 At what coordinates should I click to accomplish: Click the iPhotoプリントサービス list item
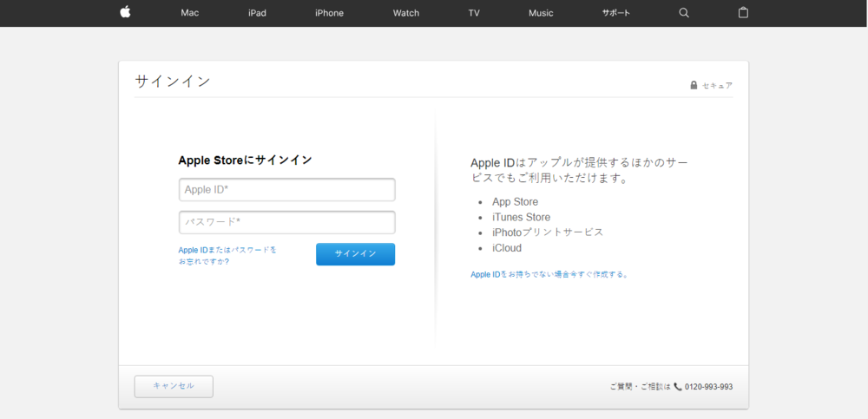(548, 232)
